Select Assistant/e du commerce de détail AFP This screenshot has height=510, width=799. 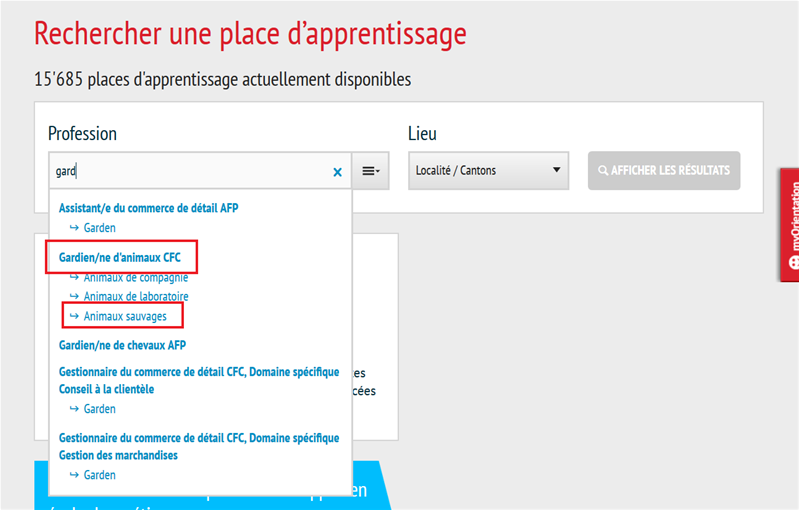tap(148, 208)
